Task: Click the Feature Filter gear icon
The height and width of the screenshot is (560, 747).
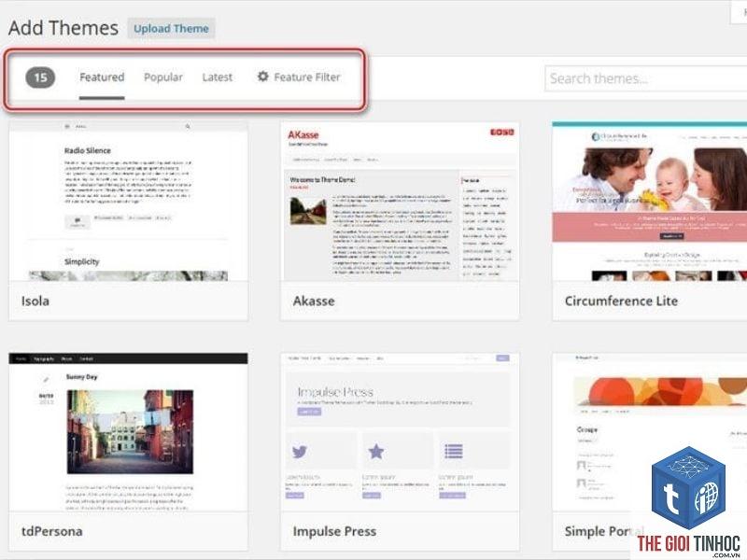Action: click(x=263, y=77)
